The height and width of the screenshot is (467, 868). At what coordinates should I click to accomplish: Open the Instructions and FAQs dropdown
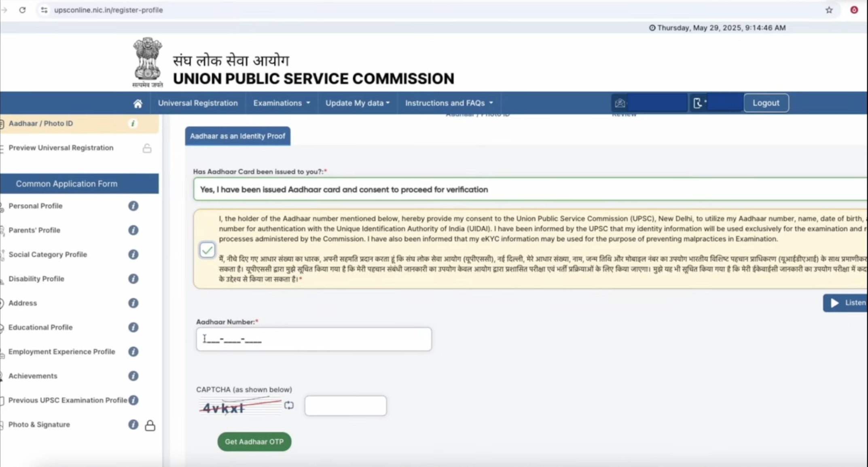pos(449,103)
